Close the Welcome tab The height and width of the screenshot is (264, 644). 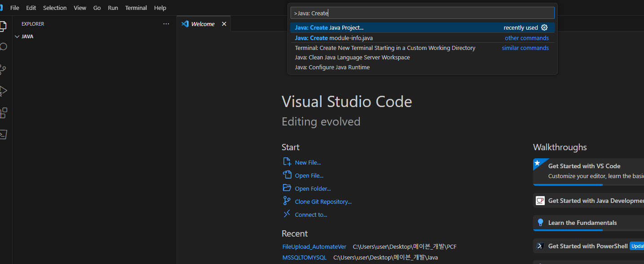(x=224, y=24)
